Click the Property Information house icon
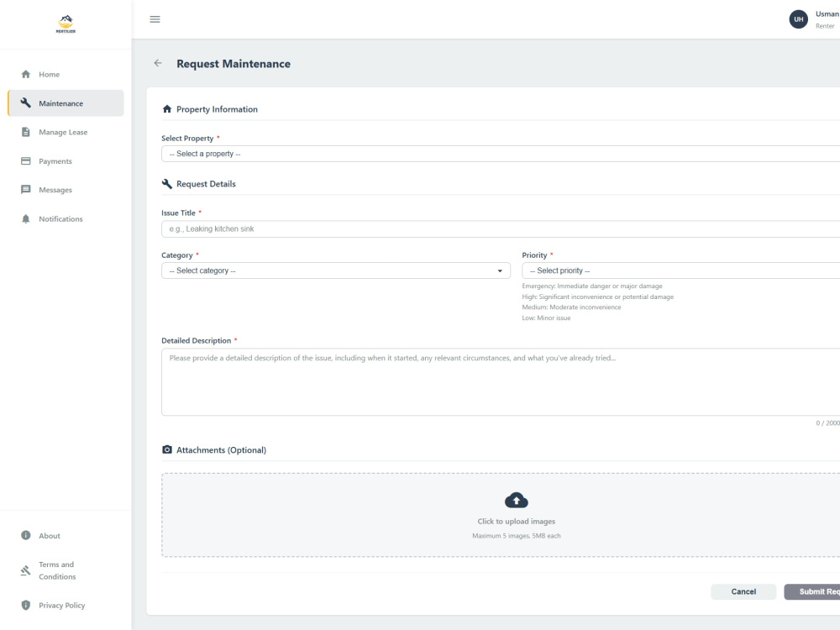The height and width of the screenshot is (630, 840). [167, 108]
